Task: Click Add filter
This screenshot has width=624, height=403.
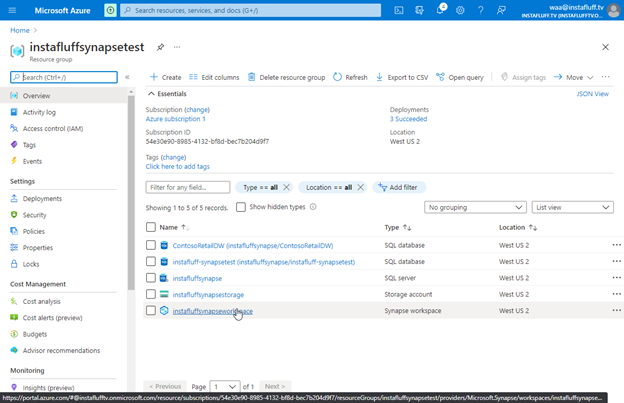Action: tap(399, 187)
